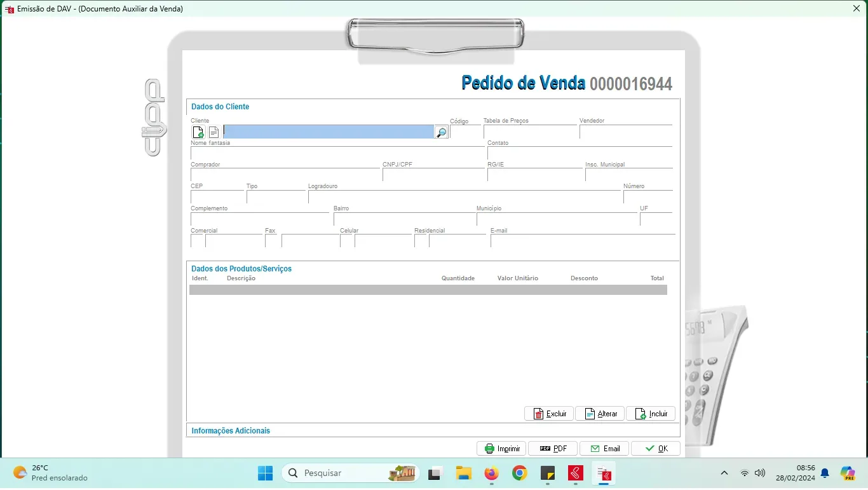Click the new client icon beside Cliente field

198,132
